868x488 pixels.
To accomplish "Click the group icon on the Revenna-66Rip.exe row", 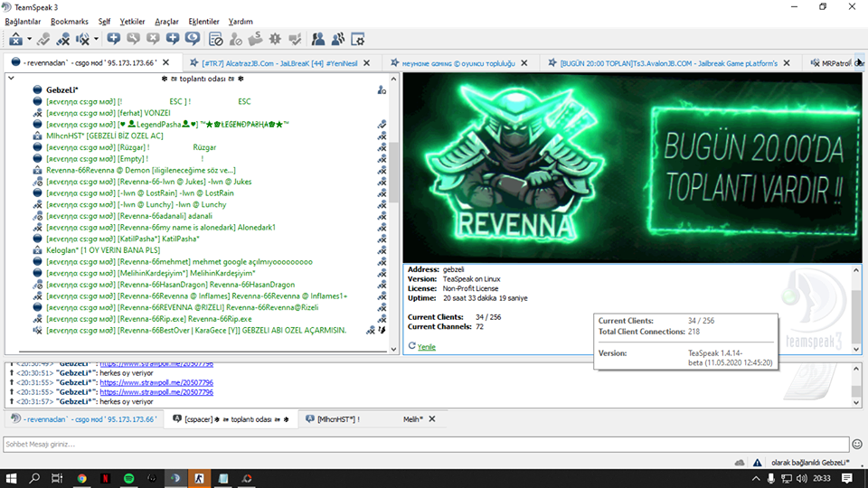I will coord(382,319).
